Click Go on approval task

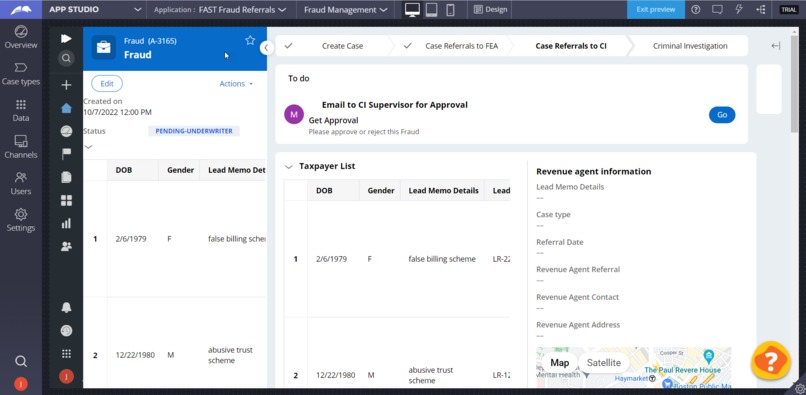click(722, 115)
